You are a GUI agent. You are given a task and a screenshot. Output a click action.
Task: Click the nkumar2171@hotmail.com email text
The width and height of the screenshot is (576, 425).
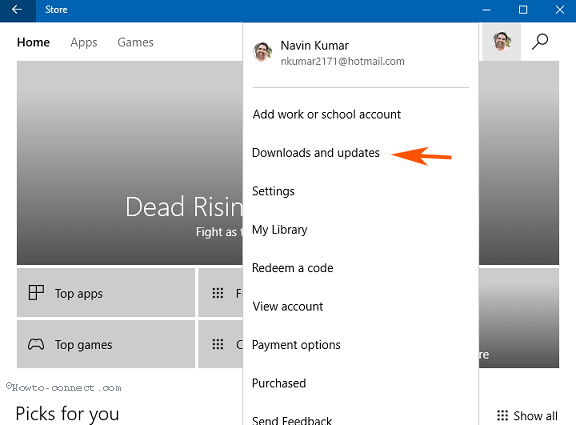(342, 61)
